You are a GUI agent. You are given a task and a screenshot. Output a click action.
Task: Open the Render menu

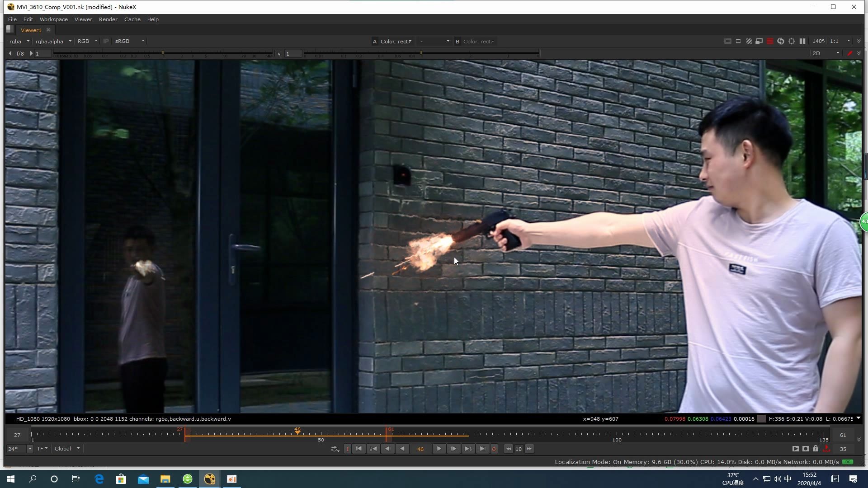(x=108, y=19)
